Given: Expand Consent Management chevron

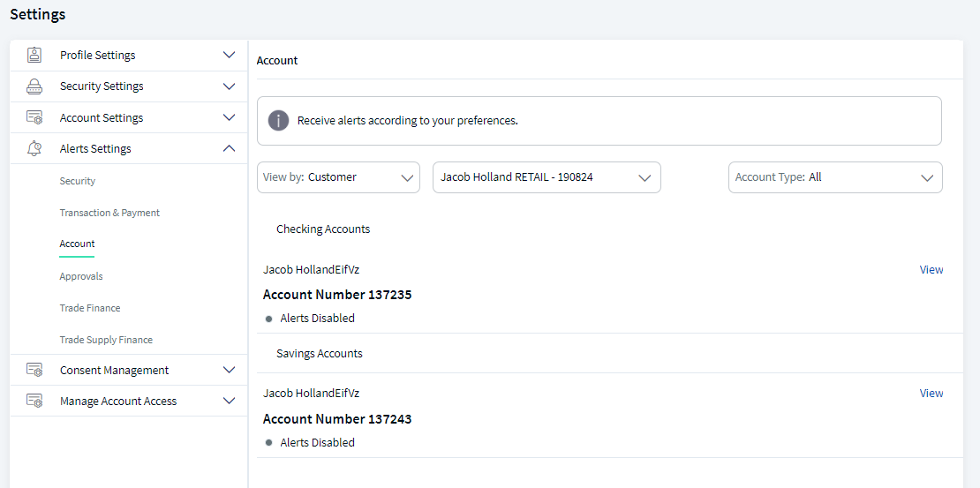Looking at the screenshot, I should [229, 370].
